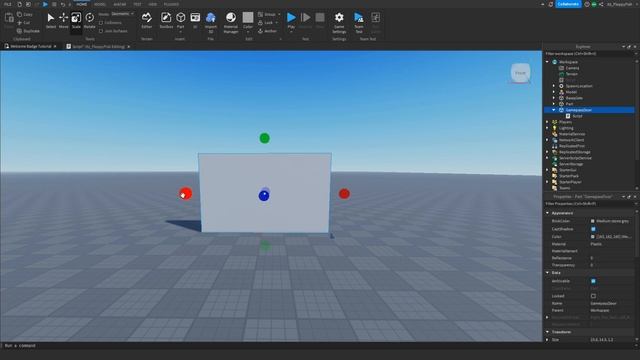The image size is (640, 360).
Task: Expand the Model tree node
Action: coord(554,92)
